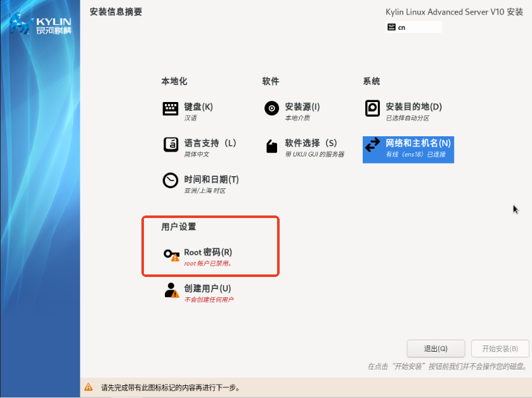
Task: Open the keyboard settings icon
Action: [x=171, y=109]
